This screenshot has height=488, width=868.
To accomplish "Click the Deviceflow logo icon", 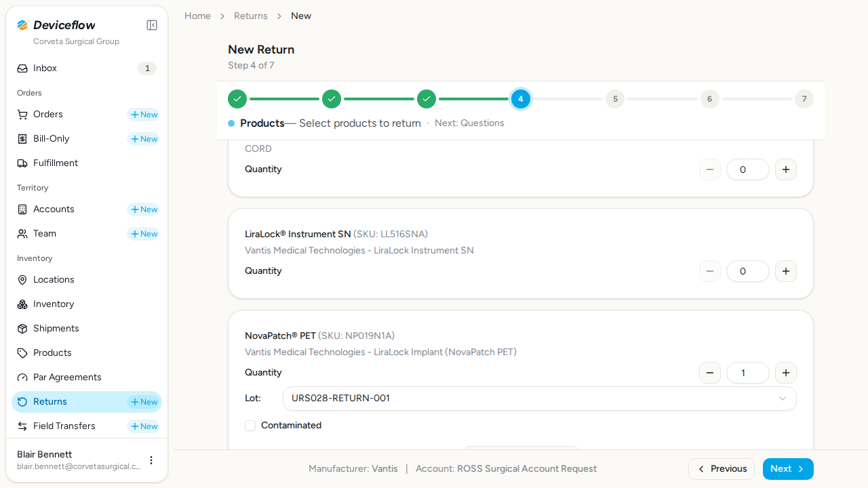I will coord(22,25).
